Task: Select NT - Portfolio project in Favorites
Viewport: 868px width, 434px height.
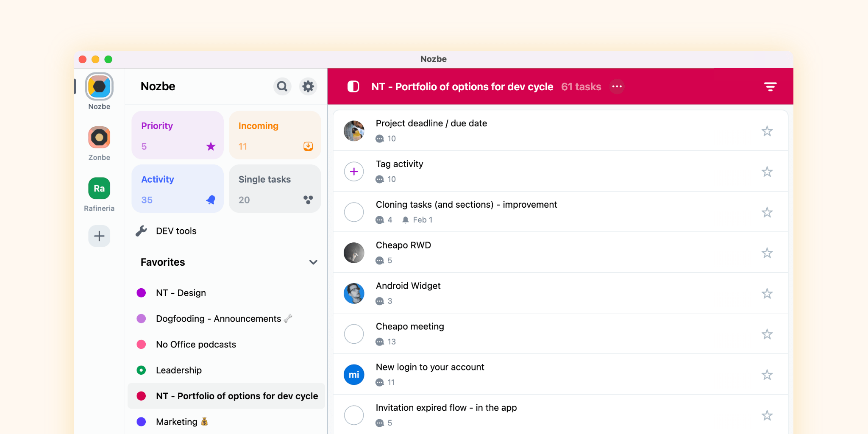Action: click(226, 396)
